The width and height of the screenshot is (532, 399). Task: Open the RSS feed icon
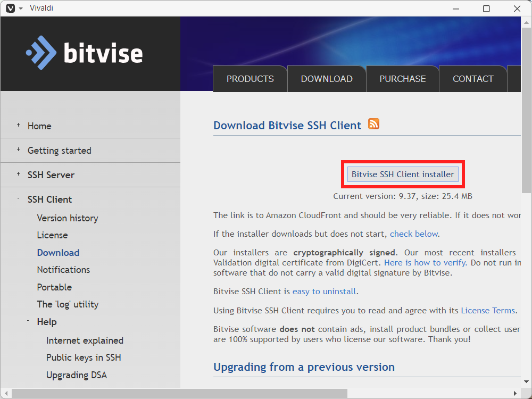[x=373, y=124]
